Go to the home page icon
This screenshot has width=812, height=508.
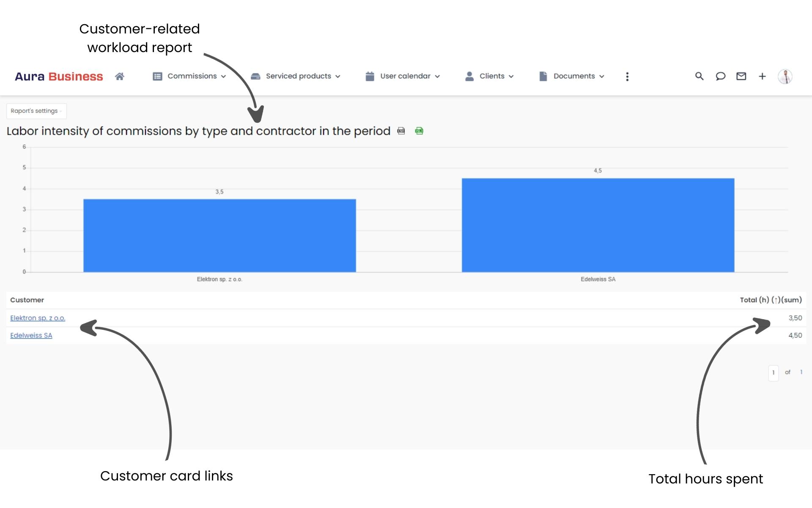click(120, 76)
